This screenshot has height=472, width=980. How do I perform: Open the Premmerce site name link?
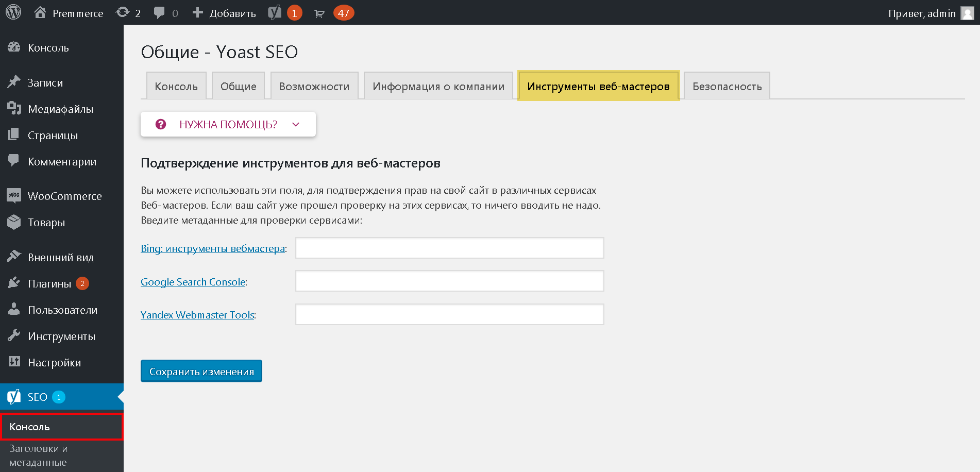click(x=78, y=13)
